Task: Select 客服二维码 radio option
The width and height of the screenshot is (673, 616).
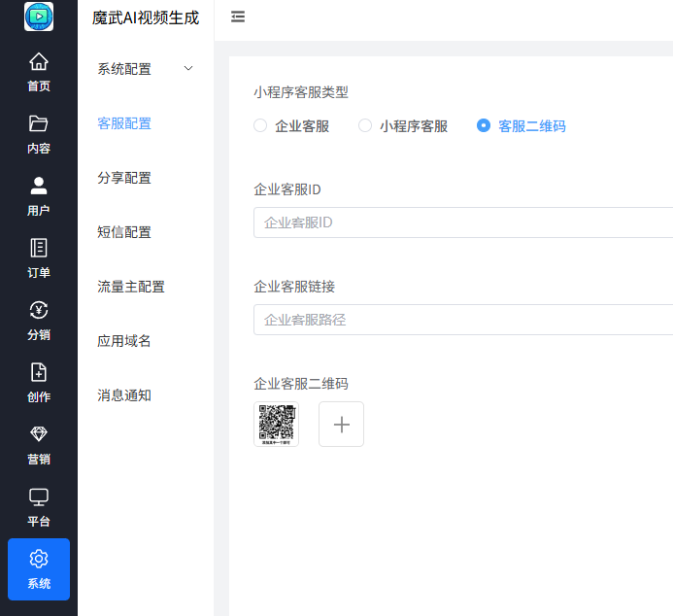Action: tap(484, 125)
